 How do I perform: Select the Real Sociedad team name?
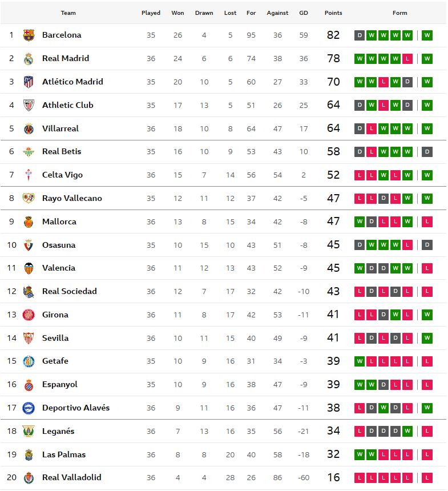(69, 291)
